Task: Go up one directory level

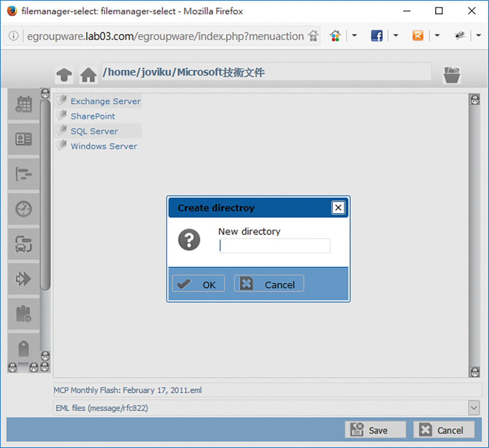Action: coord(64,75)
